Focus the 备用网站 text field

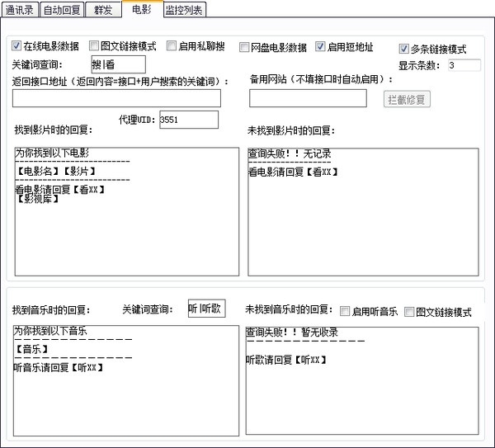coord(308,98)
